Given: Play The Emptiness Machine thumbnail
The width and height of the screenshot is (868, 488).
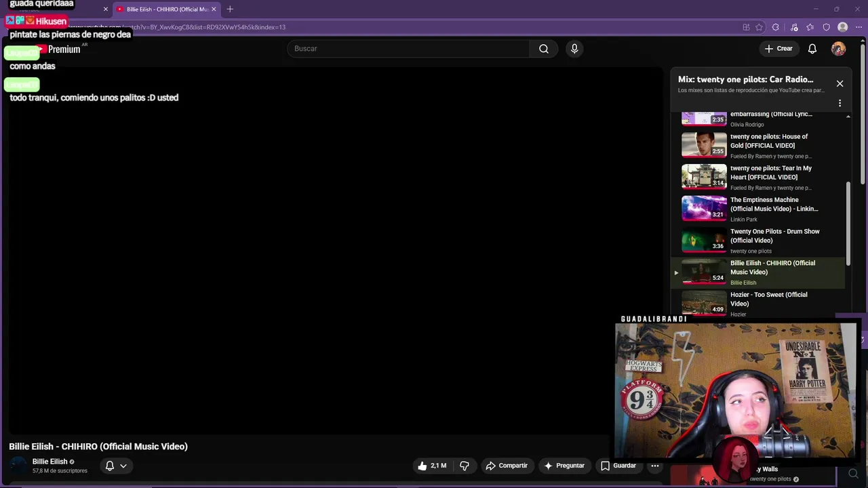Looking at the screenshot, I should (x=704, y=209).
